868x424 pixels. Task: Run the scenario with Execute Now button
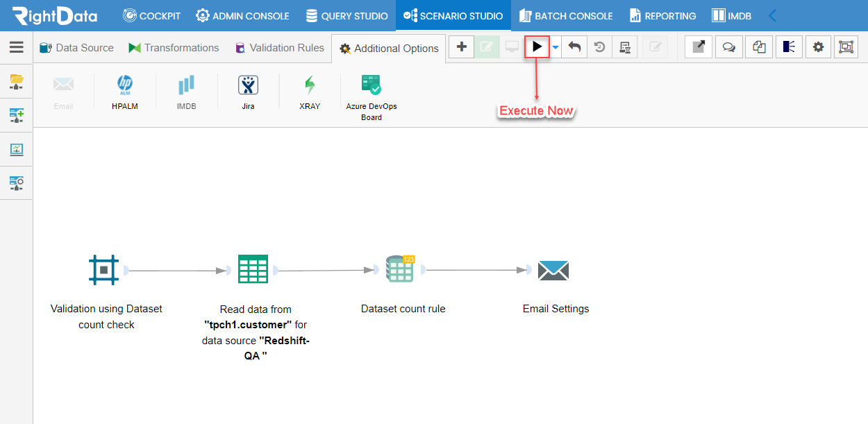536,46
